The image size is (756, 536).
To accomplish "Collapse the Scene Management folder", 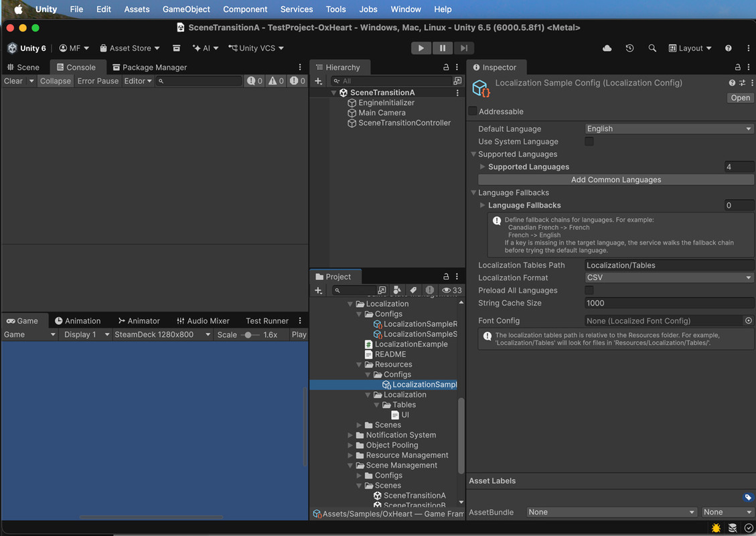I will pyautogui.click(x=350, y=466).
